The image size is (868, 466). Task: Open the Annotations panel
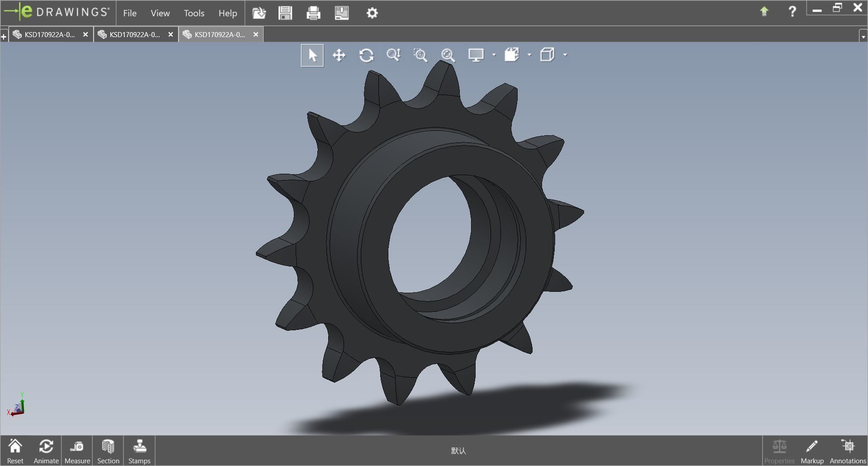coord(848,451)
